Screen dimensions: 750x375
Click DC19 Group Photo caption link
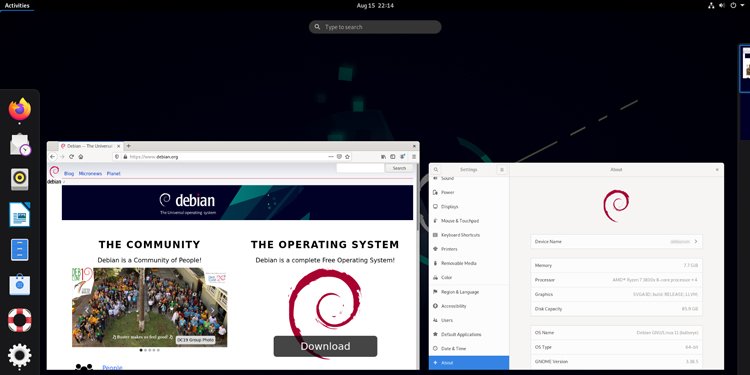click(195, 340)
